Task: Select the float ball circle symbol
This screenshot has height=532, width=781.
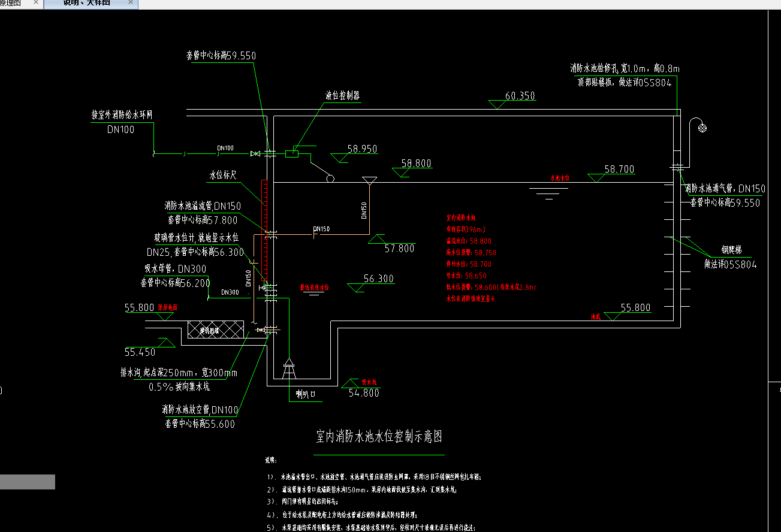Action: coord(330,178)
